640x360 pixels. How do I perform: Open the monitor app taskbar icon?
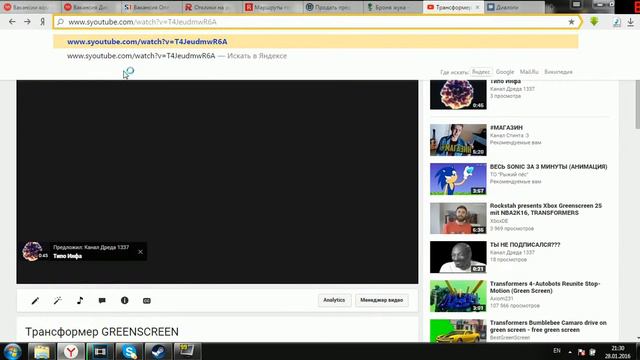pos(187,351)
